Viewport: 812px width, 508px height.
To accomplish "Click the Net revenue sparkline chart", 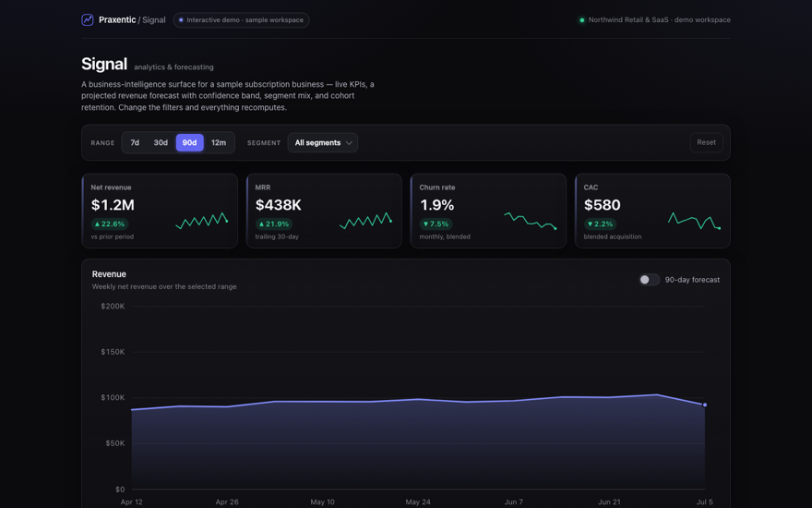I will 202,221.
